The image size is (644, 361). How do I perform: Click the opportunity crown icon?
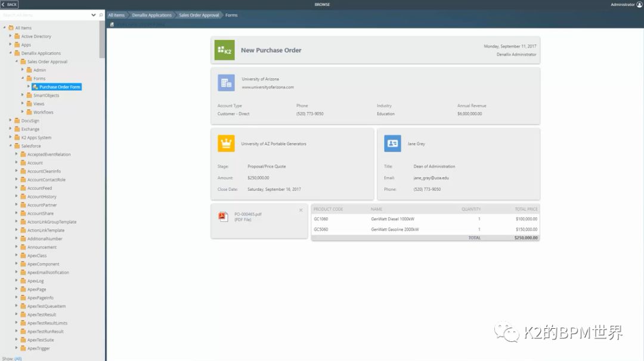(x=226, y=143)
